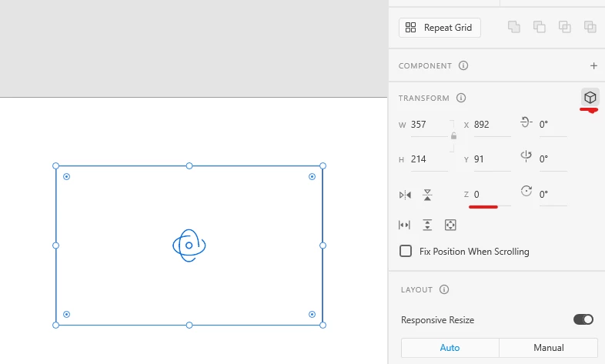This screenshot has height=364, width=605.
Task: Click the TRANSFORM section label
Action: (x=423, y=99)
